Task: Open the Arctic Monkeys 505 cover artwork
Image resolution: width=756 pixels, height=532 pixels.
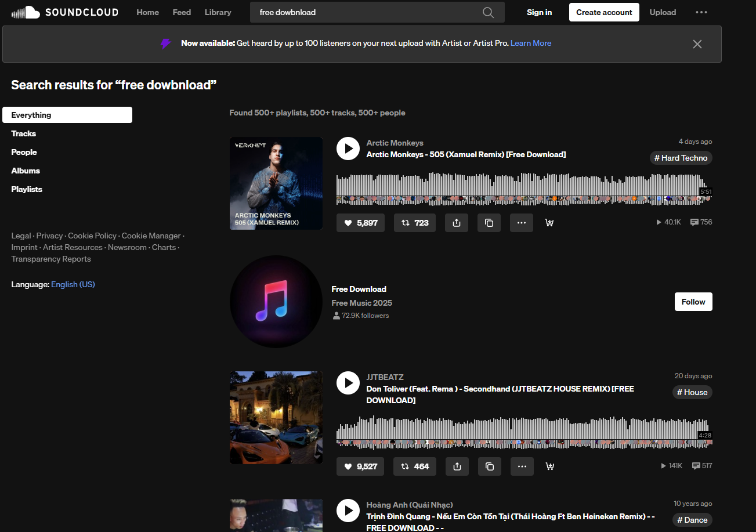Action: click(276, 183)
